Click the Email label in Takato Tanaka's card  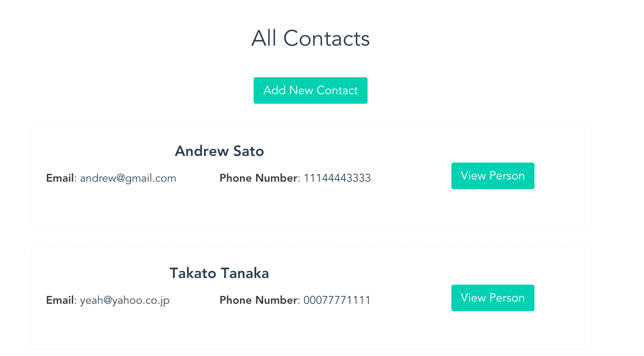60,300
